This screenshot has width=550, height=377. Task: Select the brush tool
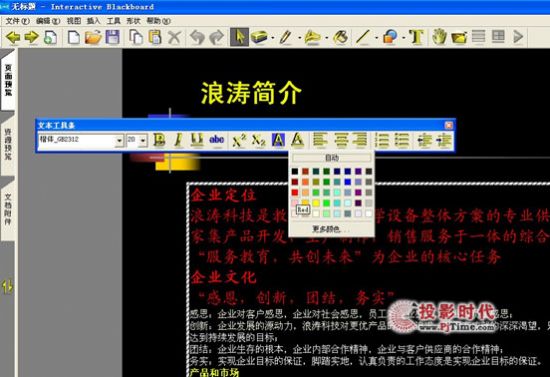341,37
